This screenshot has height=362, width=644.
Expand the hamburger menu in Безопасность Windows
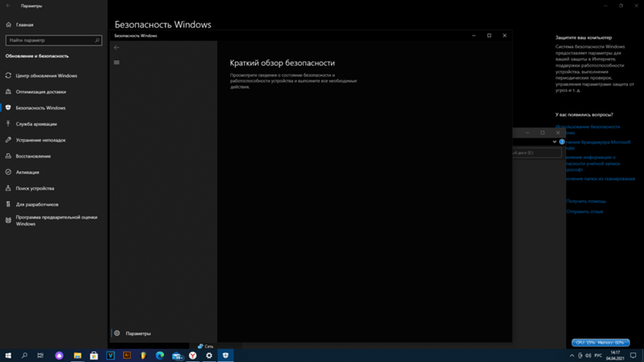coord(117,63)
